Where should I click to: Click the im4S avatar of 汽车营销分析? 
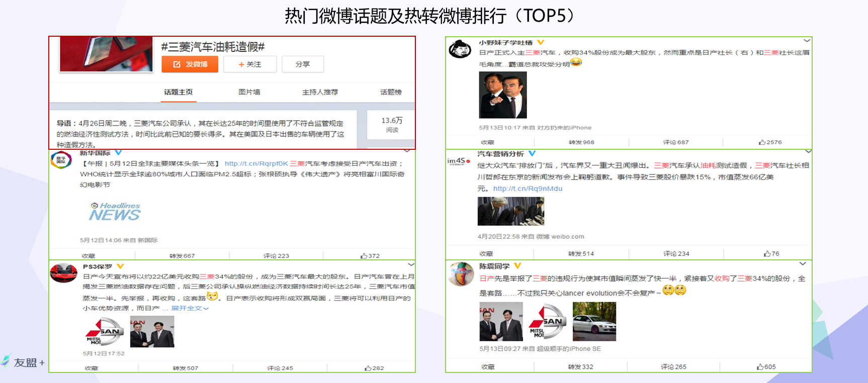tap(459, 161)
